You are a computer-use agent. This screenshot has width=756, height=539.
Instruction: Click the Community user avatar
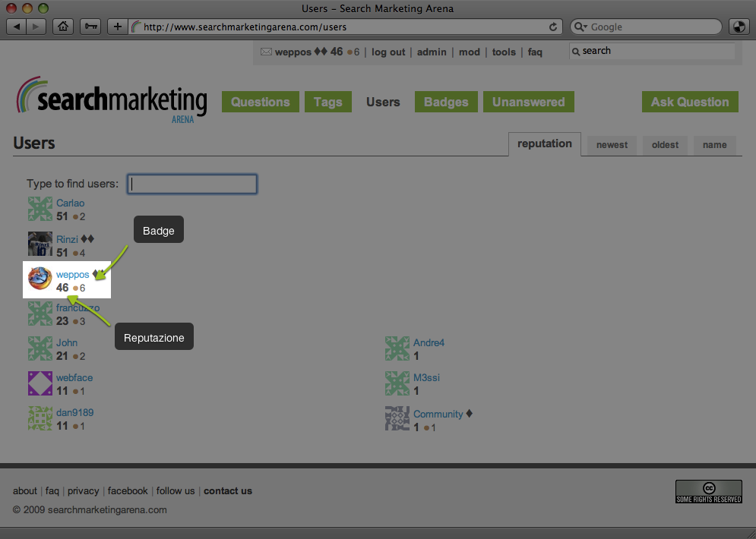(x=397, y=418)
